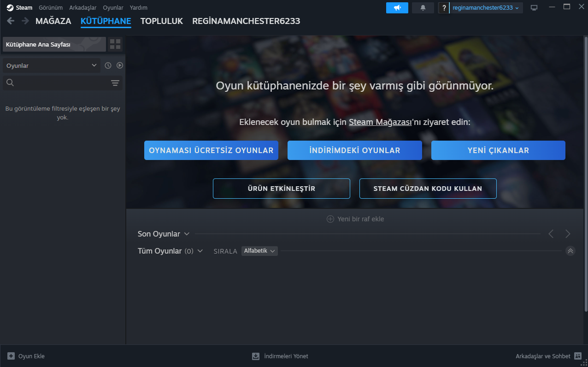The height and width of the screenshot is (367, 588).
Task: Follow the Steam Mağazası link
Action: pyautogui.click(x=380, y=122)
